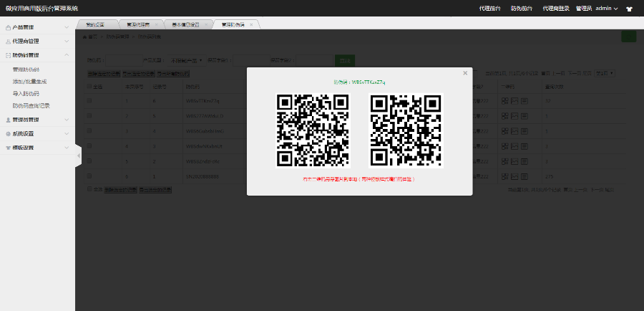This screenshot has width=644, height=311.
Task: Close the 基本信息设置 tab with its X
Action: 207,24
